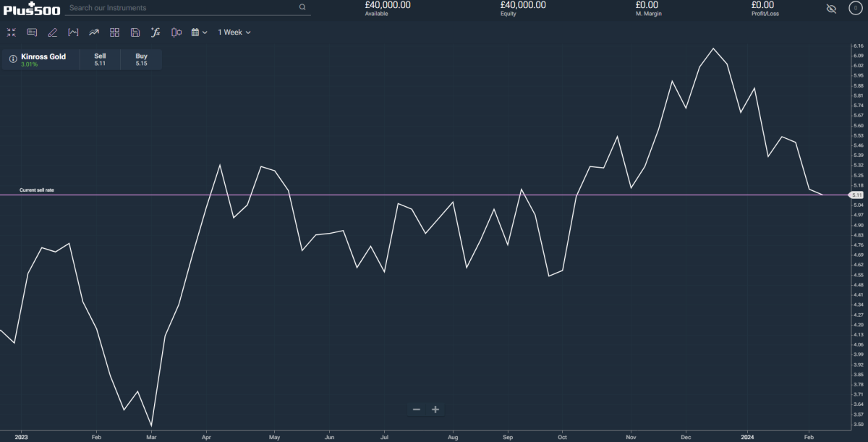This screenshot has height=442, width=868.
Task: Expand the calendar date range dropdown
Action: coord(199,33)
